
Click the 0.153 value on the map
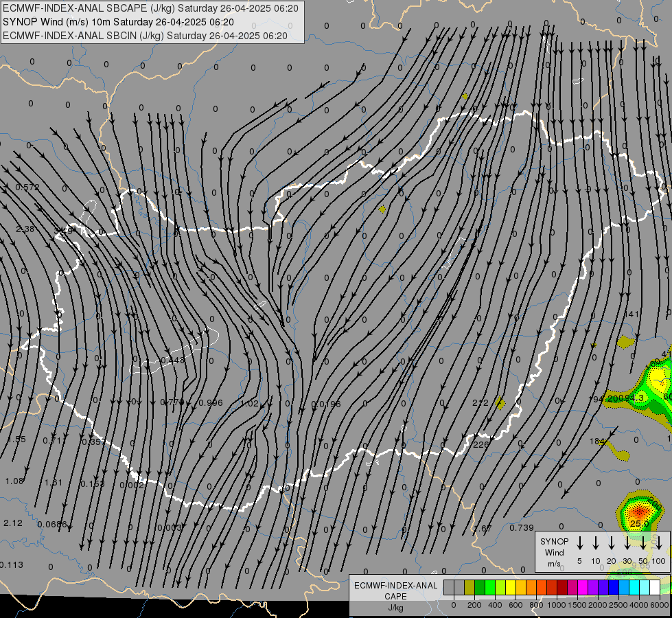pyautogui.click(x=93, y=484)
